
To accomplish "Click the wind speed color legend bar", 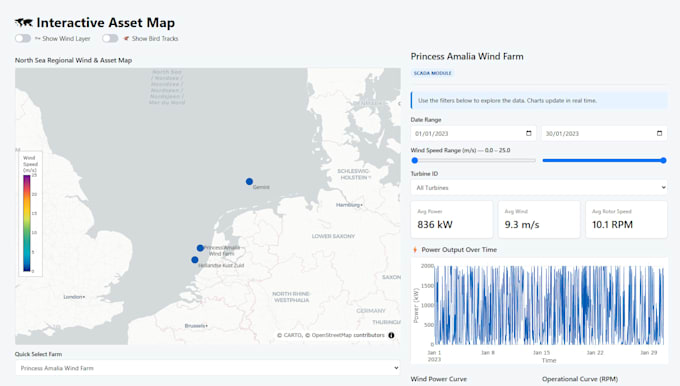I will point(27,223).
